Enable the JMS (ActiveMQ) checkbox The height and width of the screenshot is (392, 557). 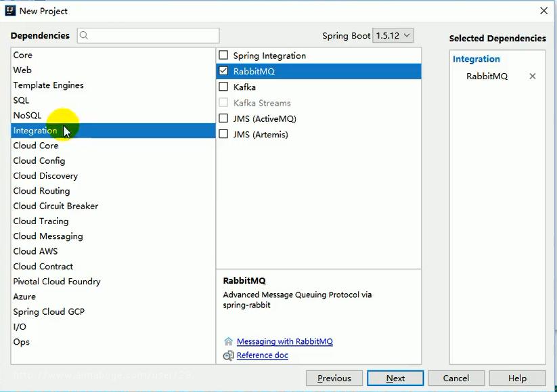click(223, 118)
